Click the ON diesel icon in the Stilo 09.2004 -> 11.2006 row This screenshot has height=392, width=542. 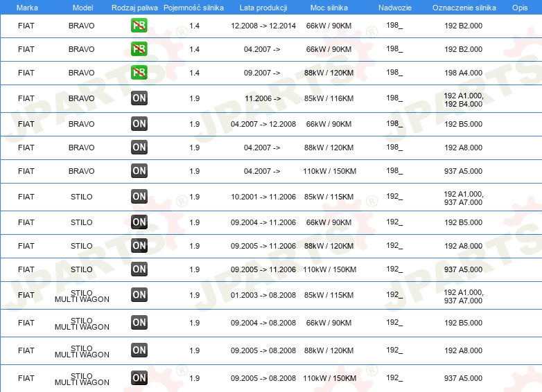point(139,222)
